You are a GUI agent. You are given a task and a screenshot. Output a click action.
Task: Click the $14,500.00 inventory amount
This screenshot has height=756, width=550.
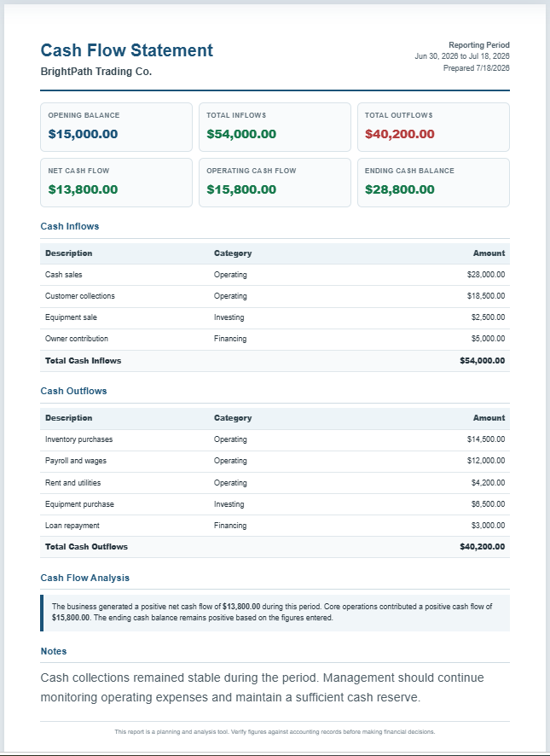pyautogui.click(x=486, y=439)
